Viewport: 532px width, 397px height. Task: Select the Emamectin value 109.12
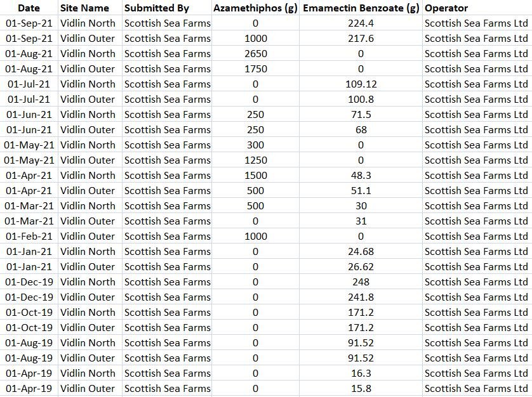pos(361,84)
